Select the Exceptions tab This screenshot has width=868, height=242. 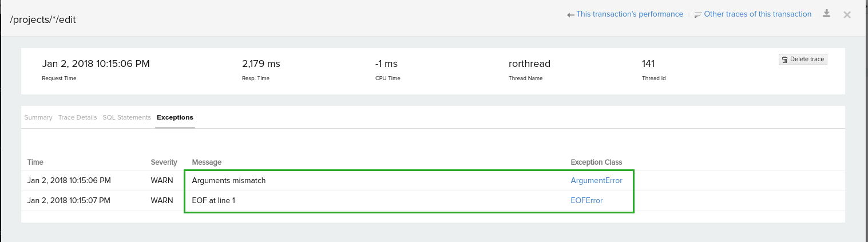click(175, 117)
